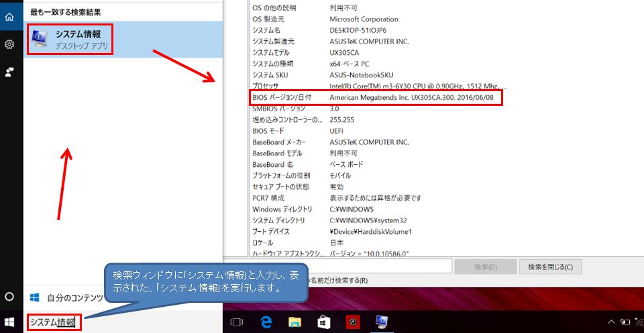Click the Cortana circle icon
The height and width of the screenshot is (333, 644).
pos(9,297)
